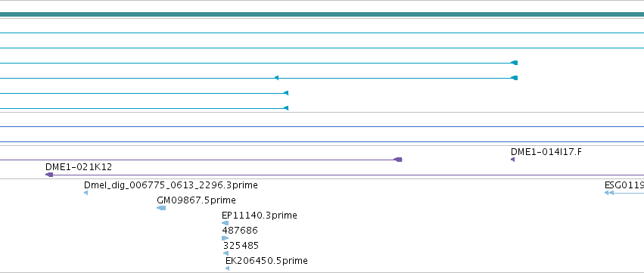Image resolution: width=644 pixels, height=273 pixels.
Task: Select the EP11140.3prime arrow glyph
Action: (x=225, y=223)
